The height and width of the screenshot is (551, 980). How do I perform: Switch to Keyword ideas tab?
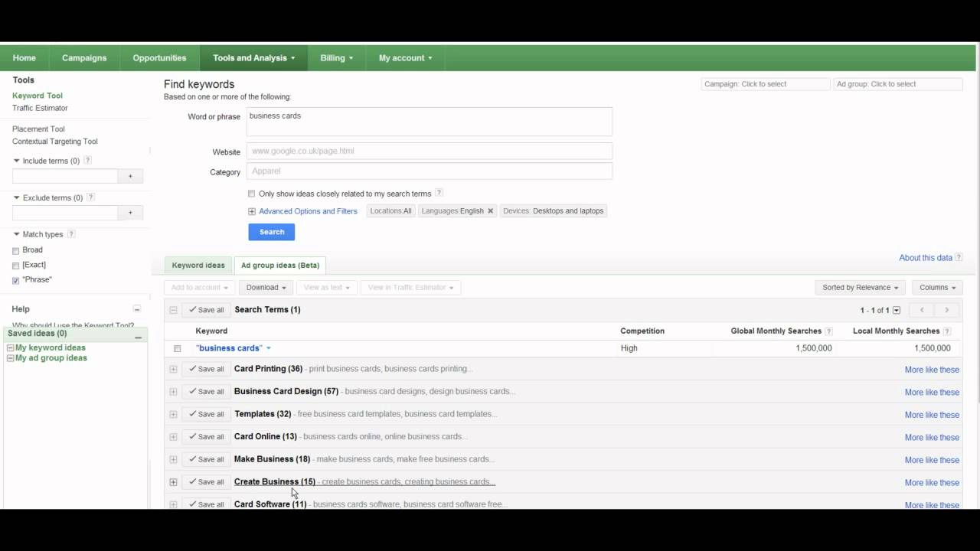[x=198, y=266]
